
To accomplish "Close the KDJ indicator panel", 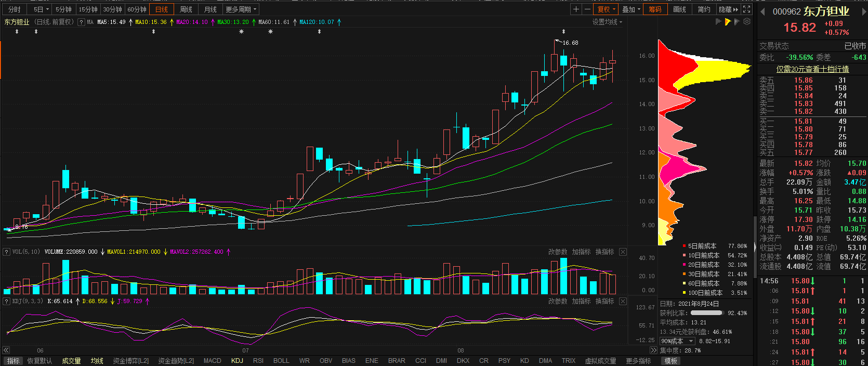I will click(623, 302).
